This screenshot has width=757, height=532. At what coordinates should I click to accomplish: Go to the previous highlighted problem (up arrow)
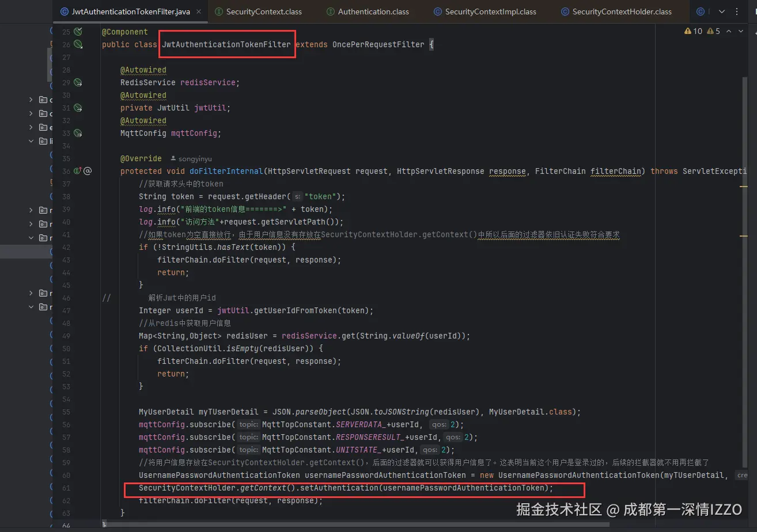tap(729, 31)
